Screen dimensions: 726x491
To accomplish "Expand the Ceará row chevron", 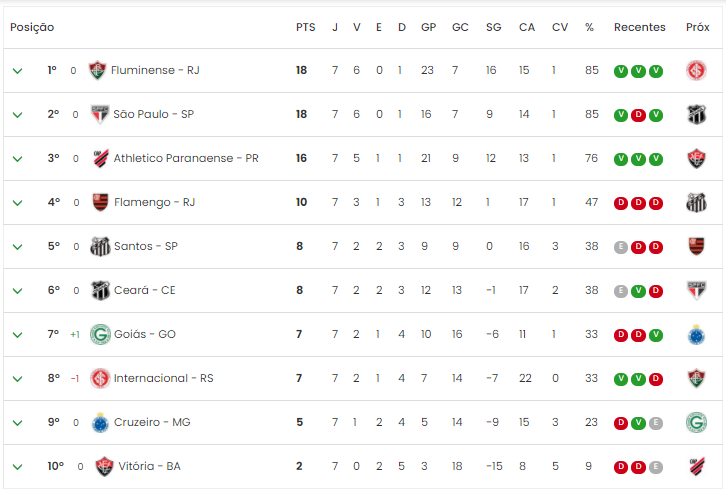I will point(18,291).
